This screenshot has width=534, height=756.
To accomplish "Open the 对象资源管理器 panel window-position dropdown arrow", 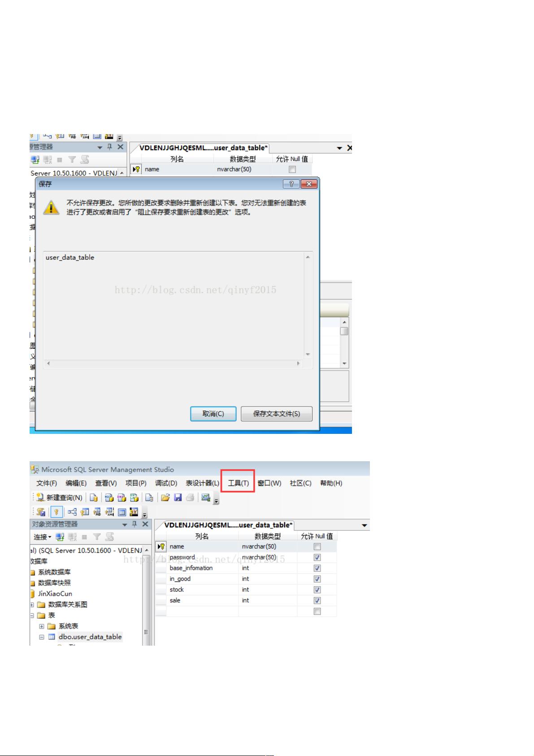I will tap(125, 524).
